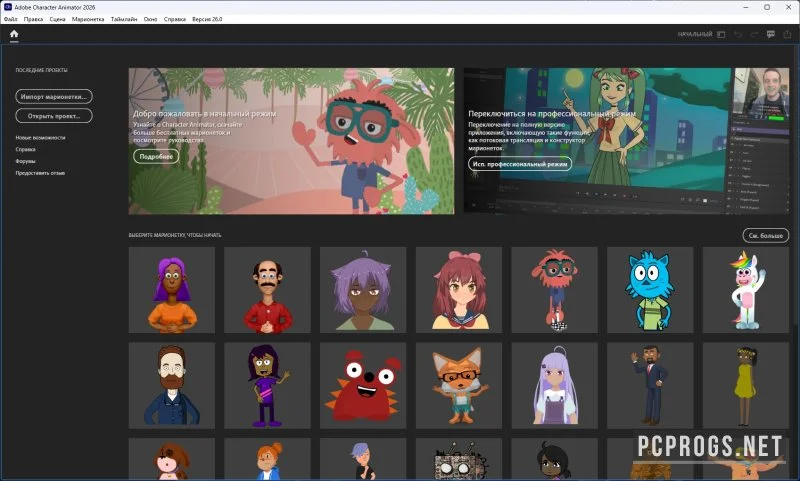Click the Начальный mode label
The image size is (800, 481).
pos(694,35)
